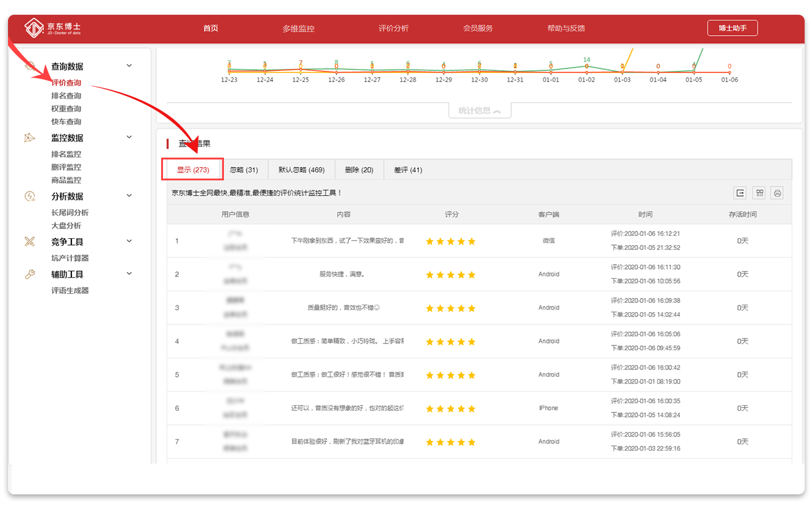The image size is (812, 511).
Task: Open 商品监控 in the sidebar
Action: pyautogui.click(x=66, y=180)
